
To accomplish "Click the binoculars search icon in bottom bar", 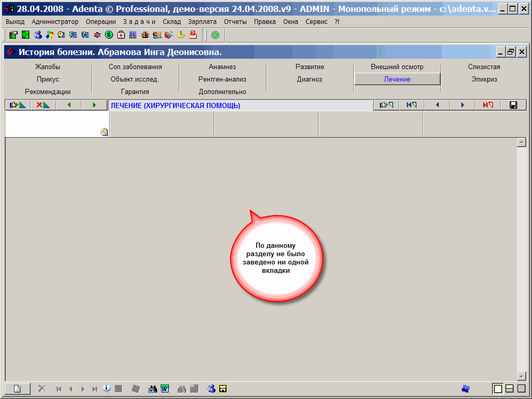I will 153,388.
